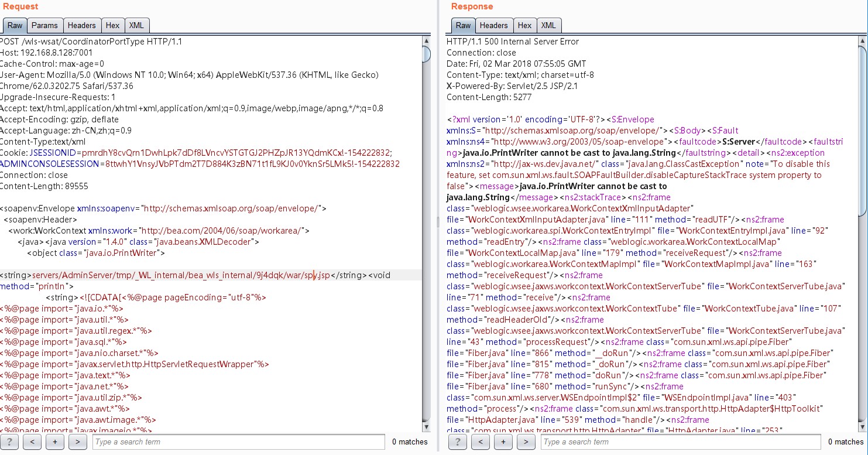Go to previous match in Response search
This screenshot has height=455, width=868.
pyautogui.click(x=480, y=442)
